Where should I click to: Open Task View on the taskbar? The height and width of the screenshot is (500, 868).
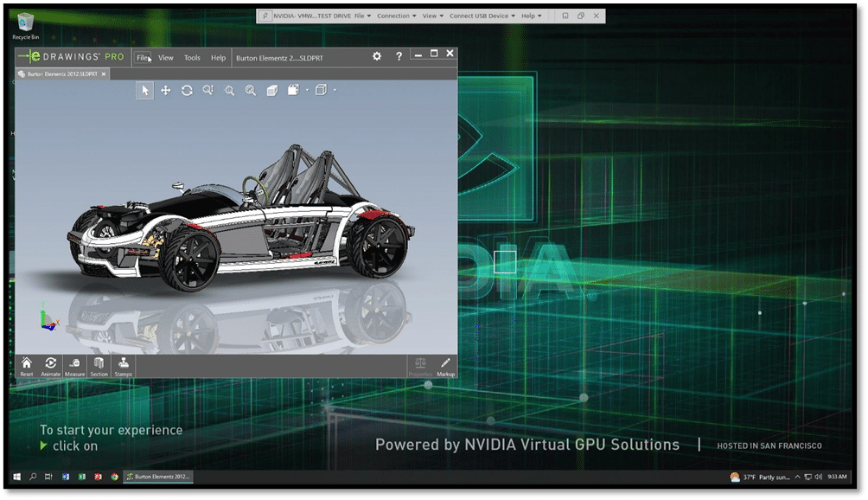(x=48, y=477)
